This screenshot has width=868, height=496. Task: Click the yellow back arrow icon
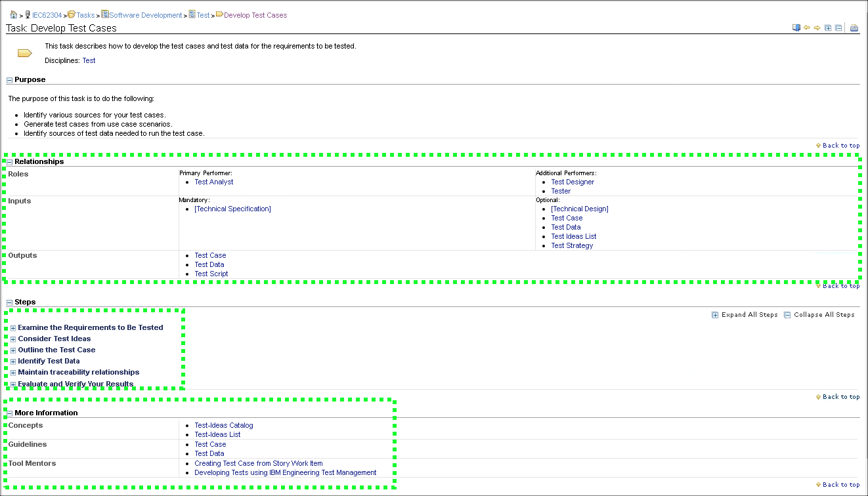[x=807, y=28]
